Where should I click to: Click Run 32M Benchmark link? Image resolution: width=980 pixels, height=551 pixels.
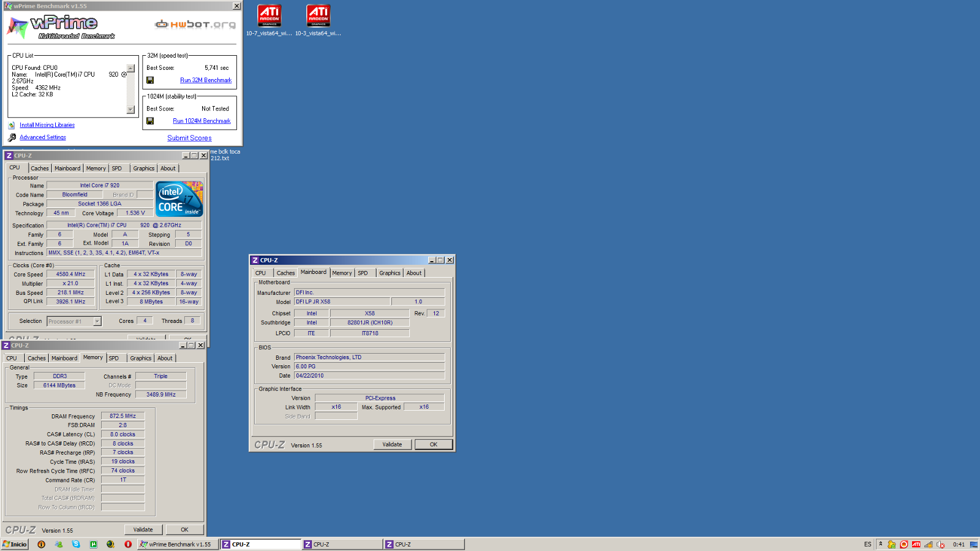206,80
